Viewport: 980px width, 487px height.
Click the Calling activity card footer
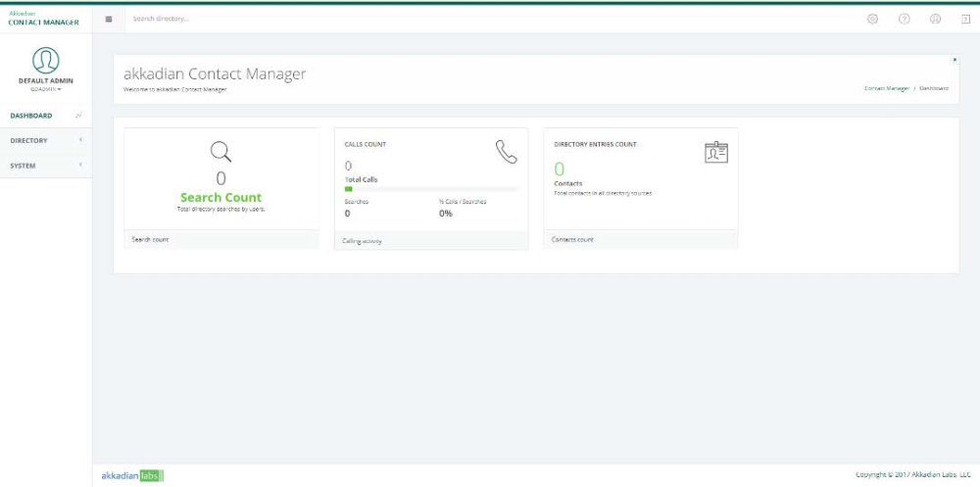(x=431, y=241)
